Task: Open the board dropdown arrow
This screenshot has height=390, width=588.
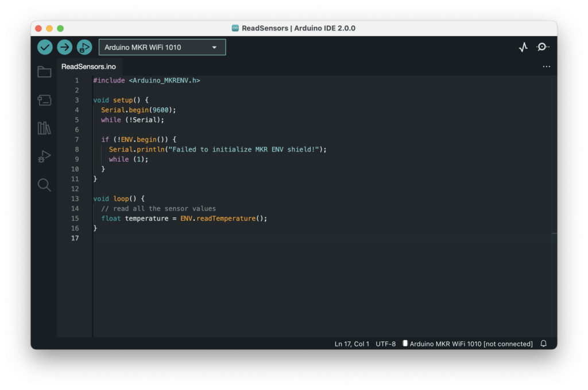Action: pos(215,47)
